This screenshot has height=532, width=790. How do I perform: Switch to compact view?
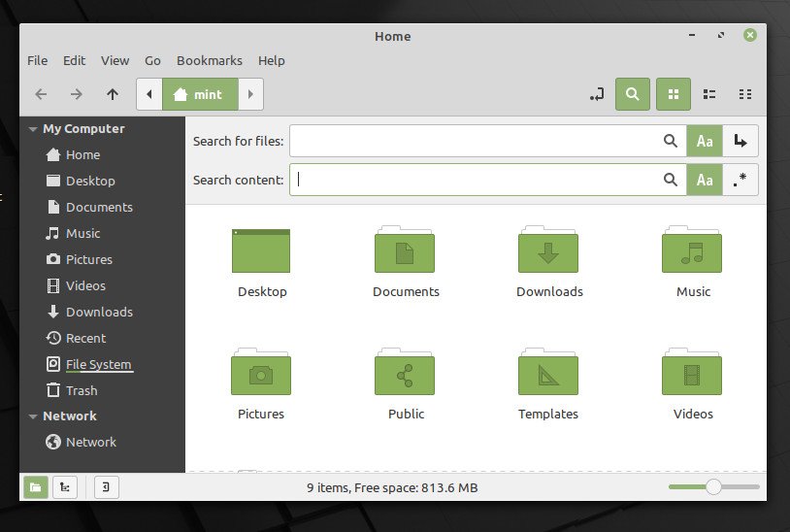pos(745,94)
